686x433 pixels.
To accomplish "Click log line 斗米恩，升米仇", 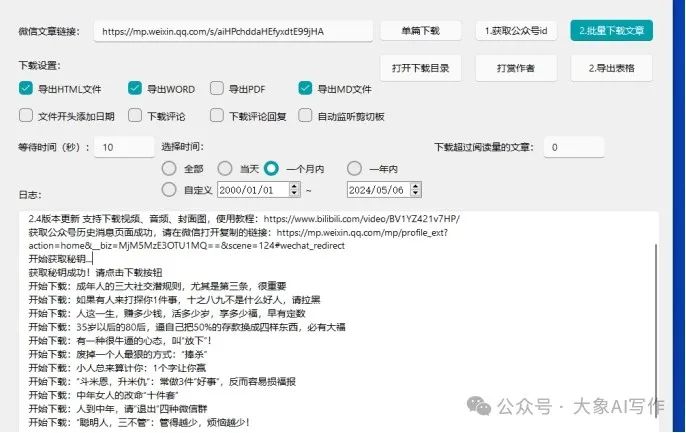I will (162, 381).
